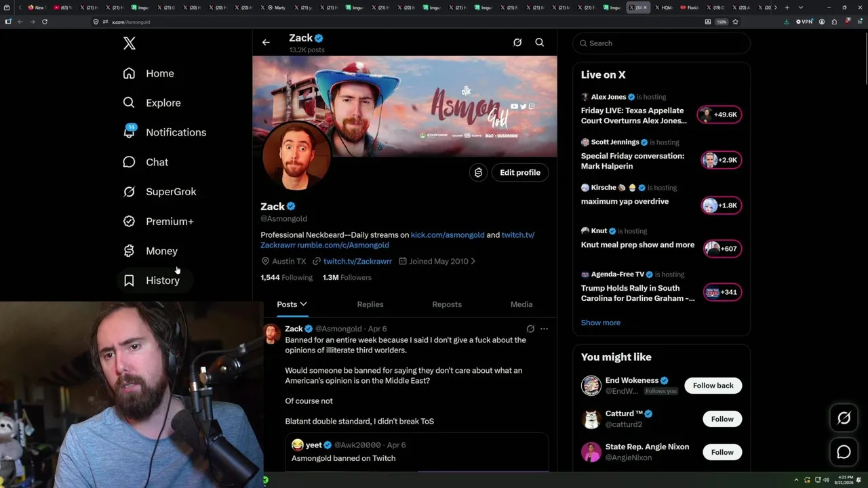The width and height of the screenshot is (868, 488).
Task: Switch to the Replies tab
Action: [x=370, y=304]
